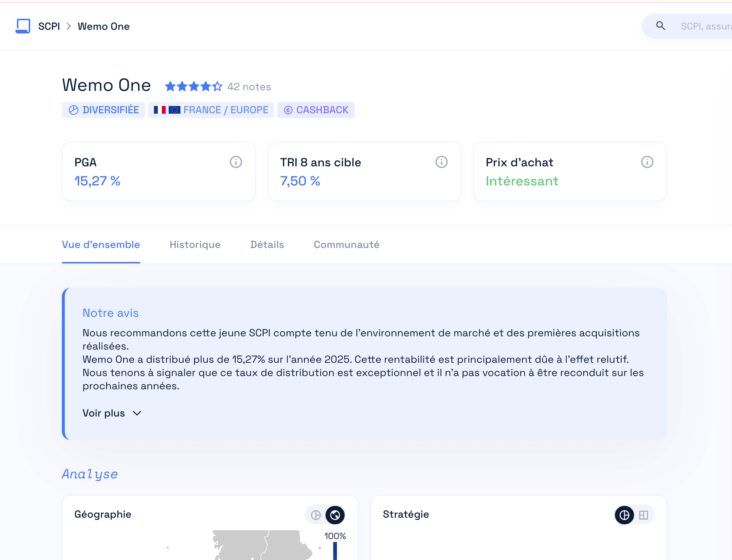Click the star rating
Viewport: 732px width, 560px height.
point(193,86)
